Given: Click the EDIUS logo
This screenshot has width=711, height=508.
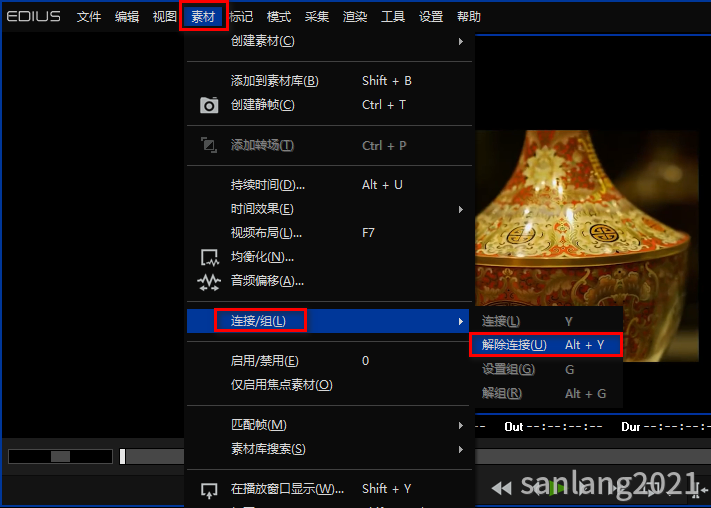Looking at the screenshot, I should tap(34, 17).
